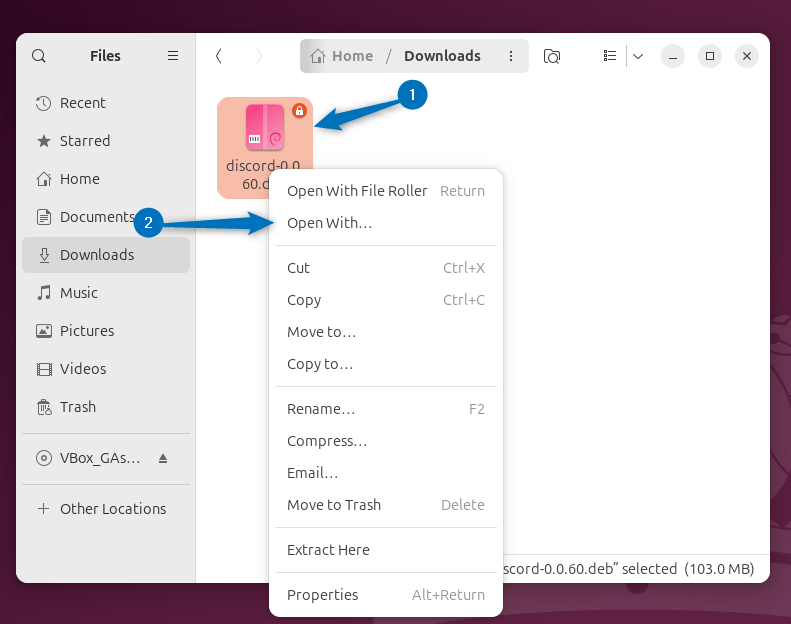The height and width of the screenshot is (624, 791).
Task: Maximize the Files window
Action: click(710, 55)
